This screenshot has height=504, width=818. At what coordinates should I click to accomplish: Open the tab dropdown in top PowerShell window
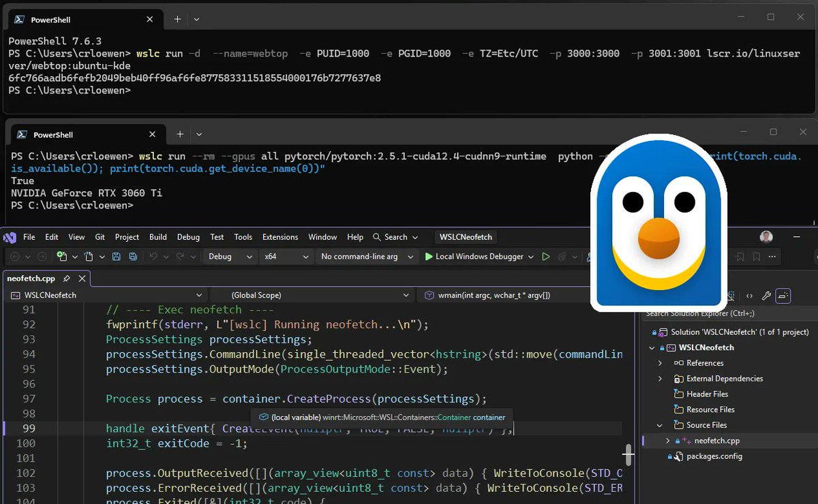coord(196,19)
